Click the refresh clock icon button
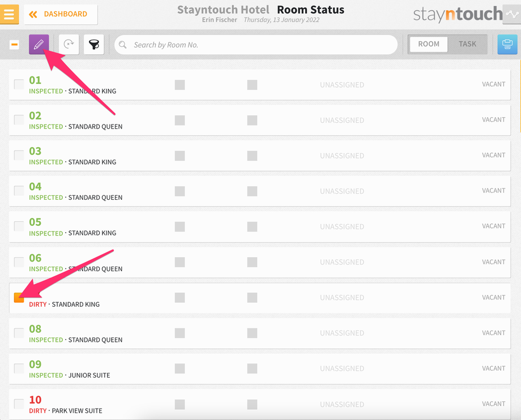Image resolution: width=521 pixels, height=420 pixels. click(69, 44)
